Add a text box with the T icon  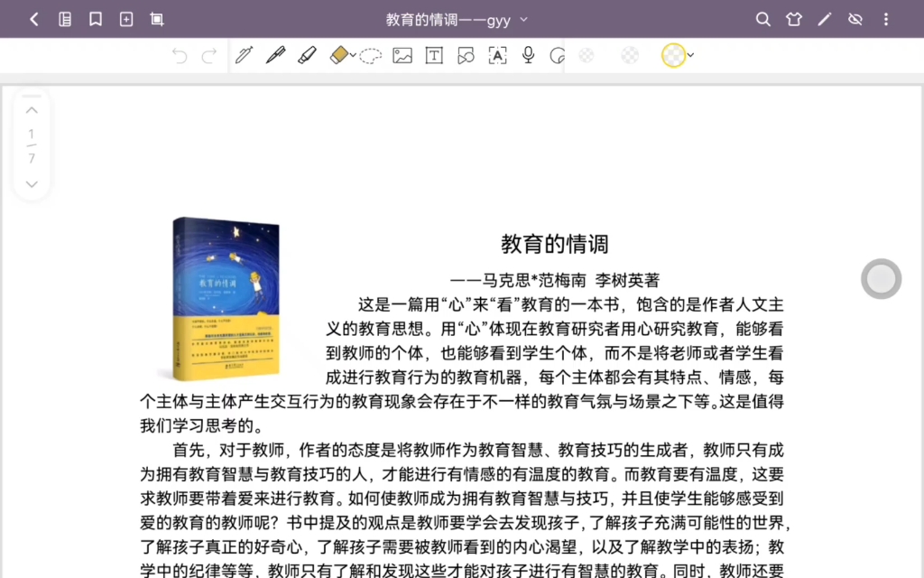pos(434,55)
